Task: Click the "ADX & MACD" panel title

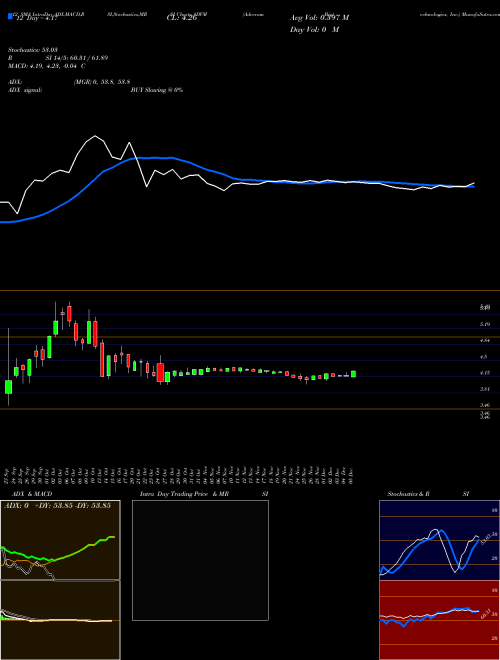Action: coord(32,494)
